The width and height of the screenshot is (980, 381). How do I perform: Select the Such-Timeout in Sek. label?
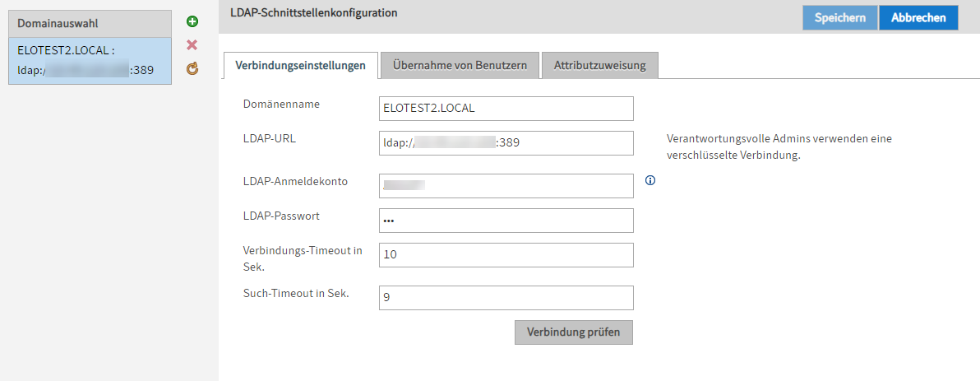[x=296, y=294]
